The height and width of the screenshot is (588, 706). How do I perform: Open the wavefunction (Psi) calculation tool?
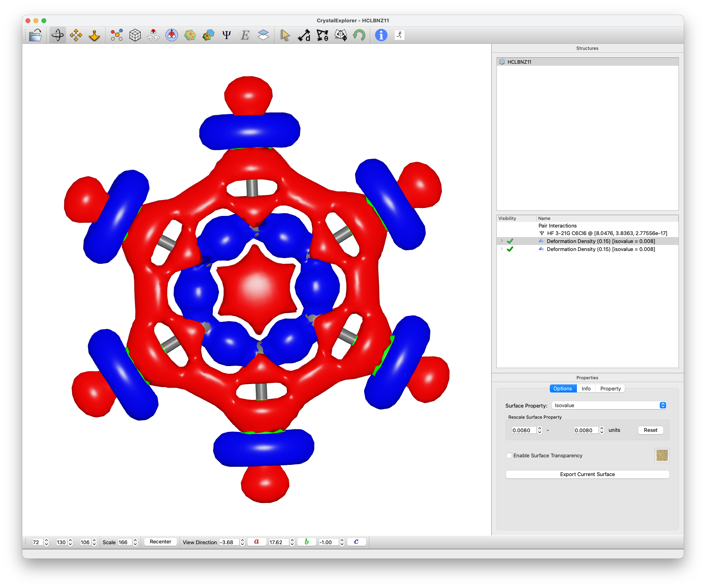[226, 35]
